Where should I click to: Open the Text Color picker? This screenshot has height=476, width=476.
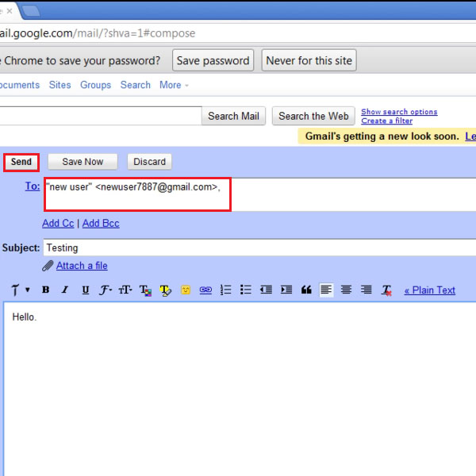click(x=145, y=290)
